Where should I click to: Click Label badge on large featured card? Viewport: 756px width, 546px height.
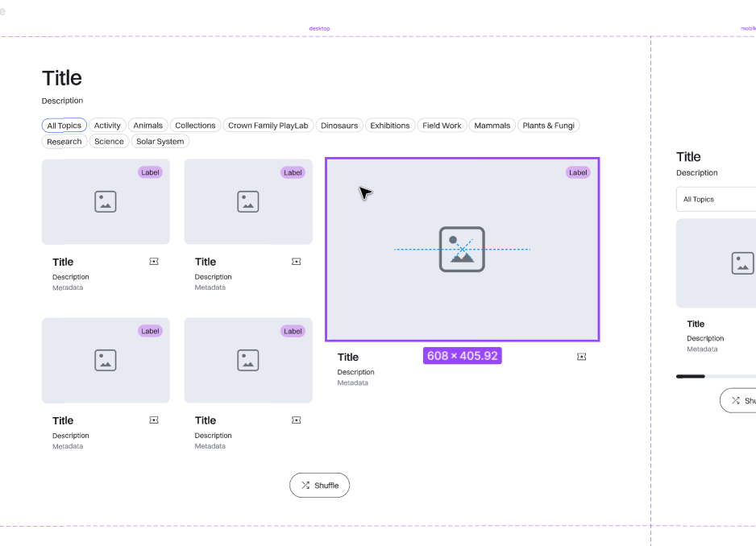click(578, 172)
